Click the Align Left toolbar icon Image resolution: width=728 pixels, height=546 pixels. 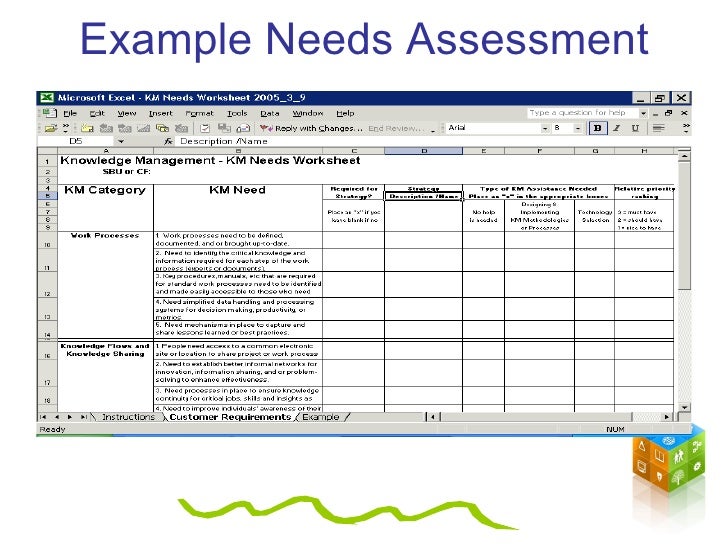(x=658, y=128)
